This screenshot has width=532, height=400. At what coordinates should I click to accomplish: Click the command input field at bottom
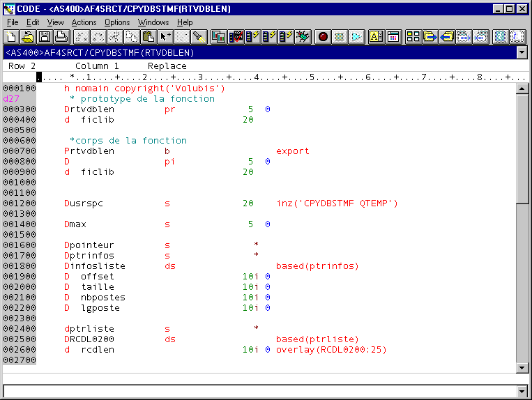click(x=265, y=390)
